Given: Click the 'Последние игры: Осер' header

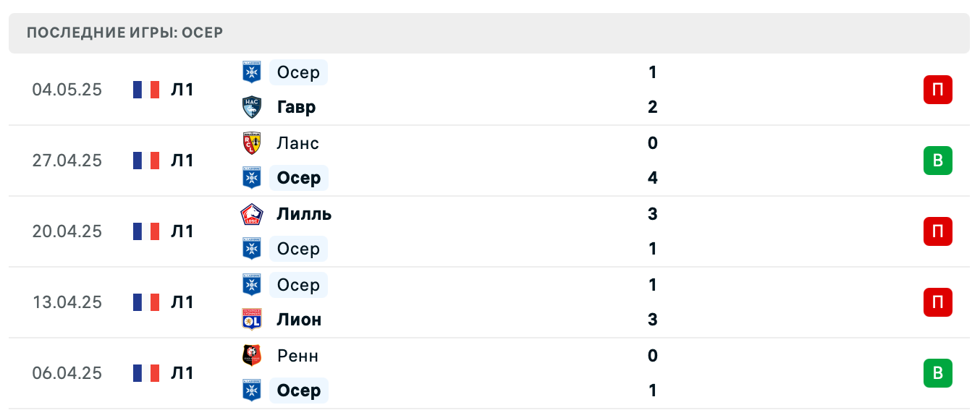Looking at the screenshot, I should [x=124, y=33].
